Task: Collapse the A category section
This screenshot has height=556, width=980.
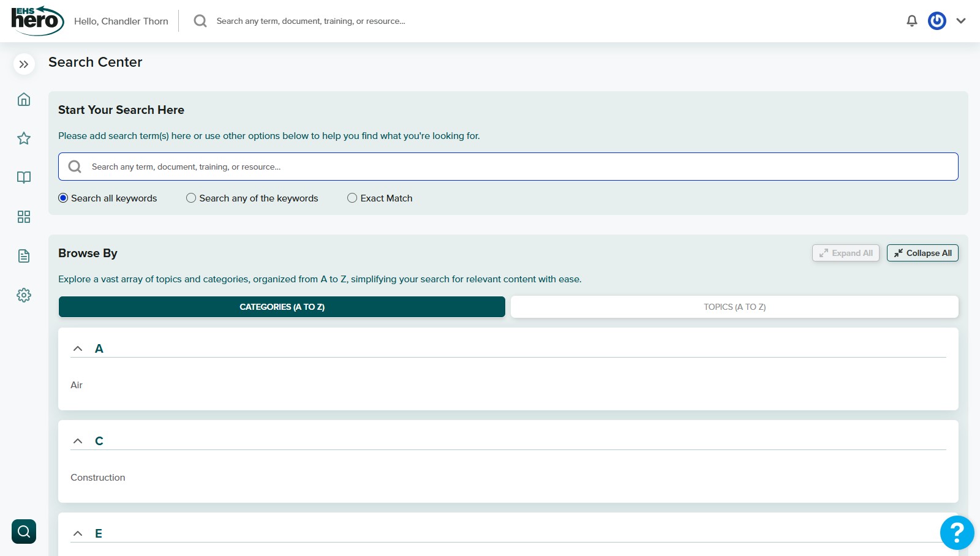Action: point(78,348)
